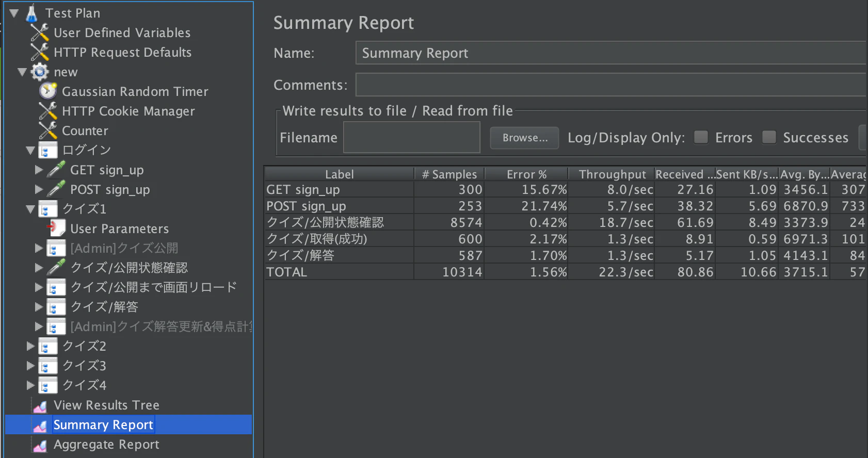Screen dimensions: 868x458
Task: Enable the Errors only checkbox
Action: (x=701, y=137)
